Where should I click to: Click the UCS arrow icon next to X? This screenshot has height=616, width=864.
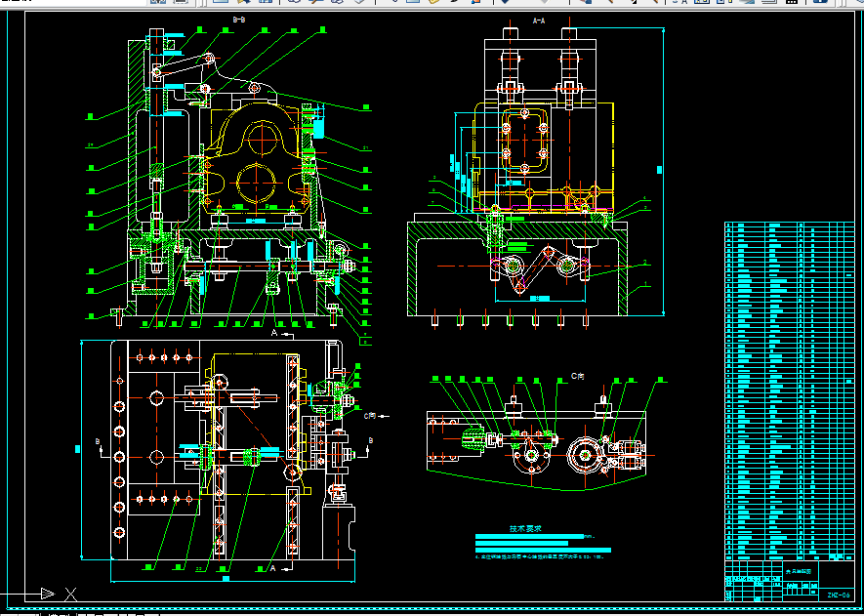[x=48, y=594]
